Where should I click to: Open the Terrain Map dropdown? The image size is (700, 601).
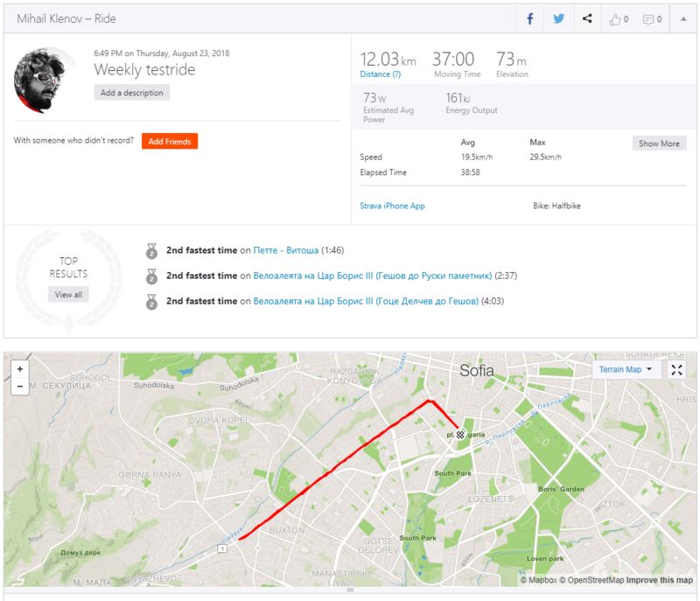tap(625, 370)
